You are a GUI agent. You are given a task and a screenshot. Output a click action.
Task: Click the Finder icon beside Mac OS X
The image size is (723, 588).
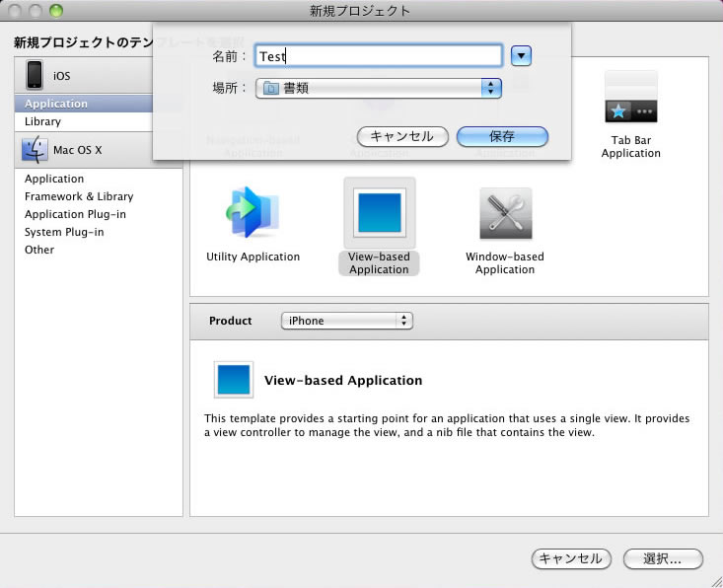coord(35,149)
